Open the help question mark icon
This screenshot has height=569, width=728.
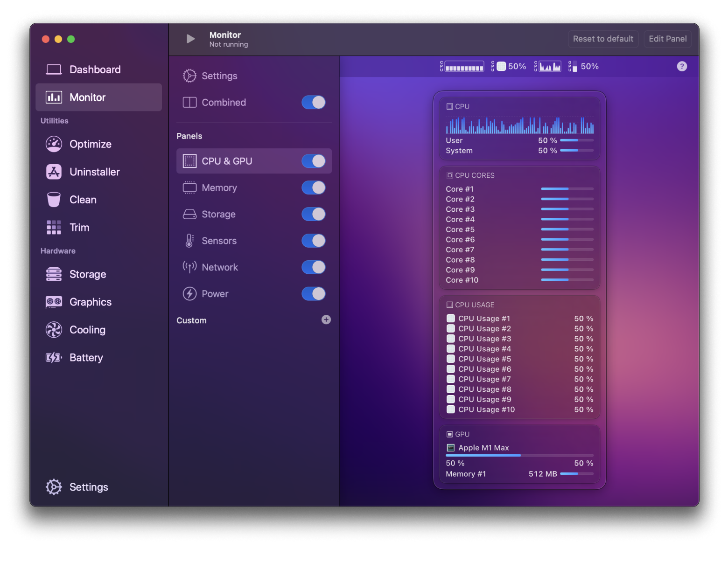(x=682, y=66)
